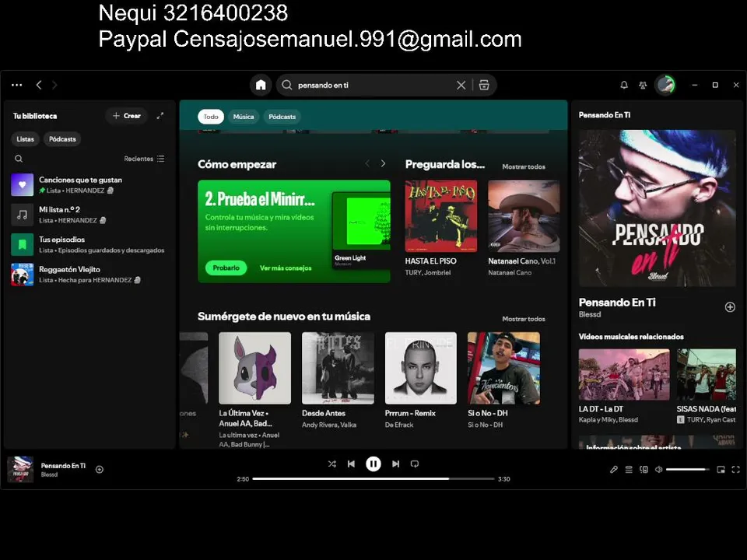Pause the current song

coord(373,464)
